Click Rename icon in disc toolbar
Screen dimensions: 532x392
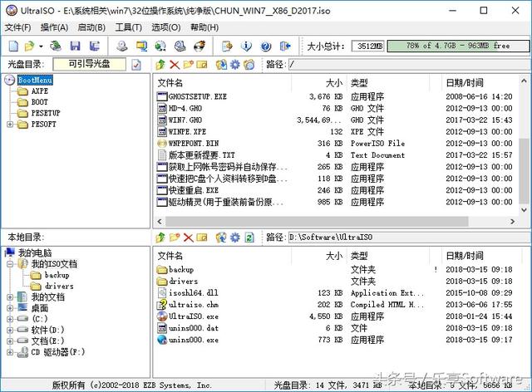(x=202, y=65)
